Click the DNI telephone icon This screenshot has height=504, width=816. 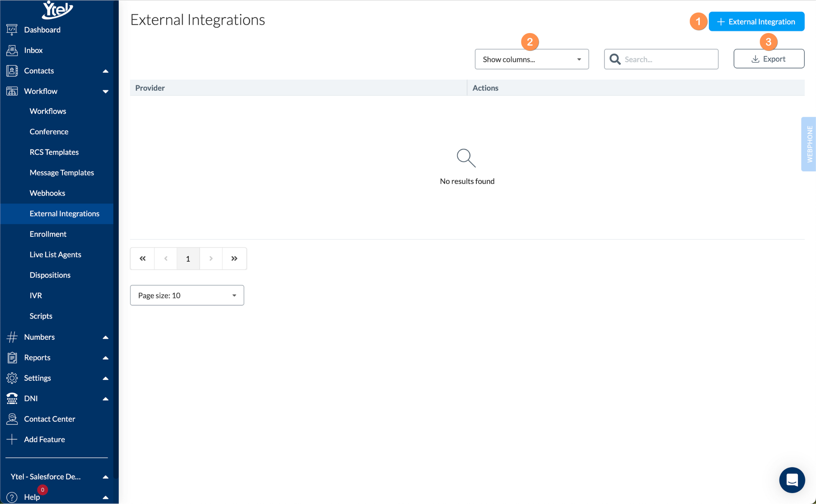[x=12, y=398]
